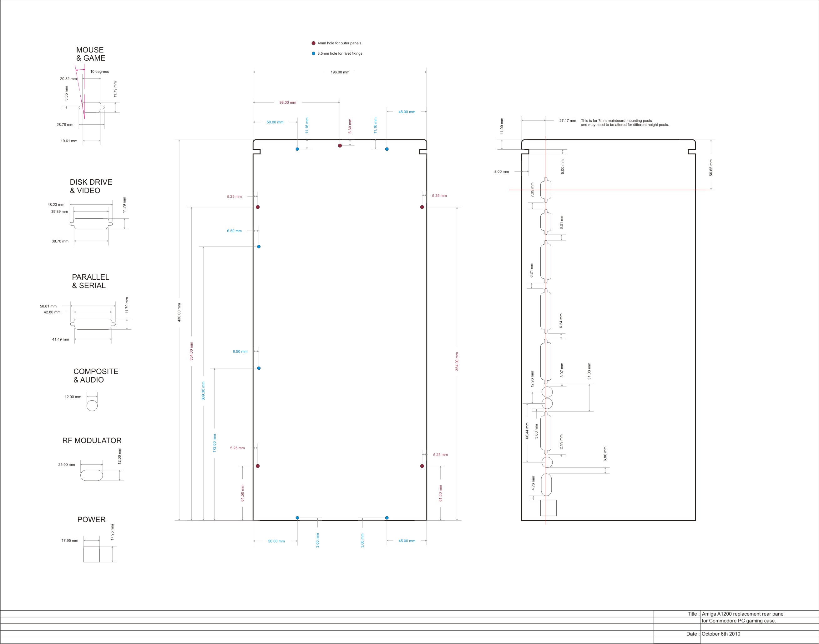Click the 56.65 mm dimension on right panel
Viewport: 819px width, 644px height.
711,168
